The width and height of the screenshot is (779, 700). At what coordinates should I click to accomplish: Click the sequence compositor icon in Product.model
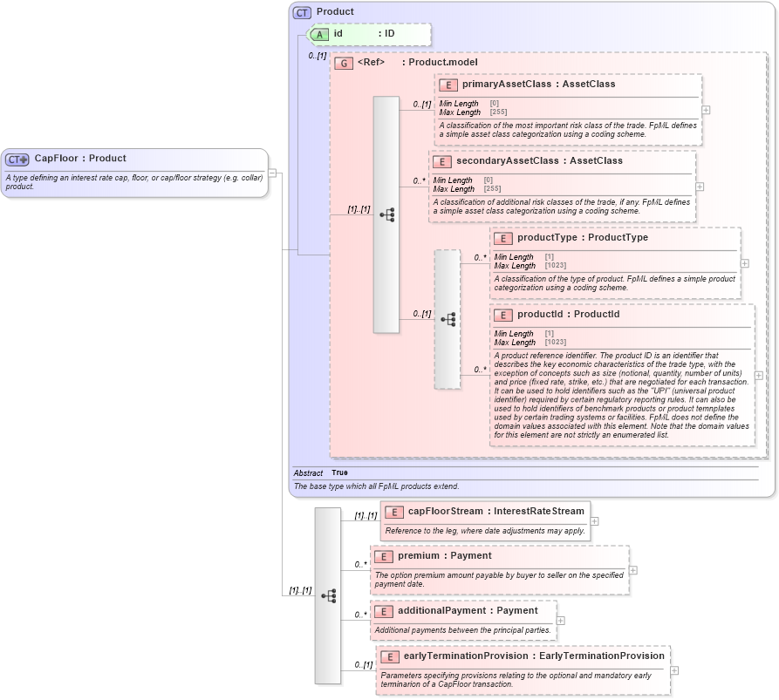click(x=386, y=214)
